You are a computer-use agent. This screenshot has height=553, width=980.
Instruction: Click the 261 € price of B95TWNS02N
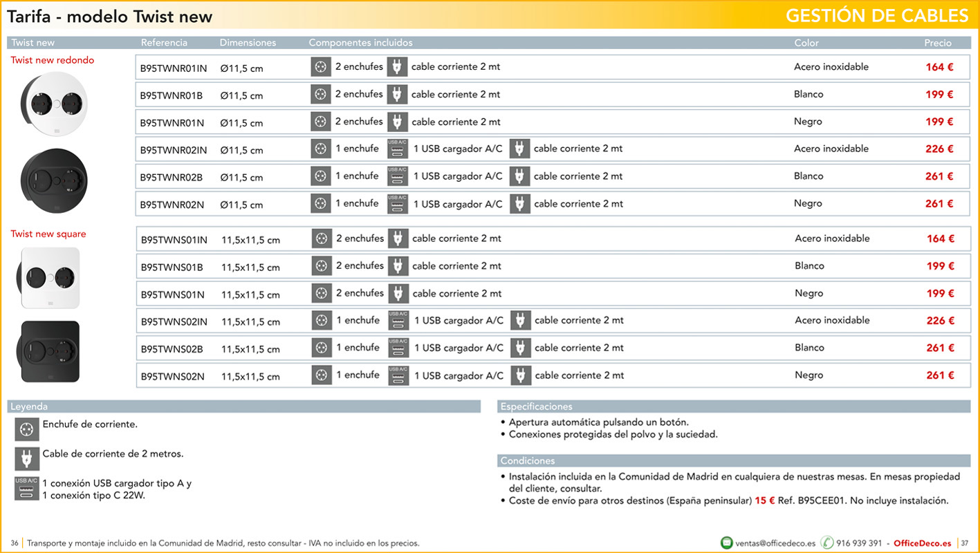pos(941,375)
